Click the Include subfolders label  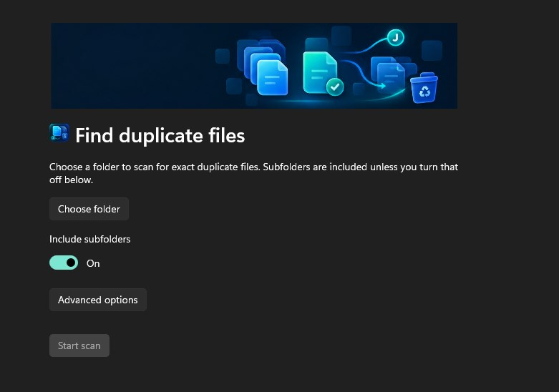90,239
